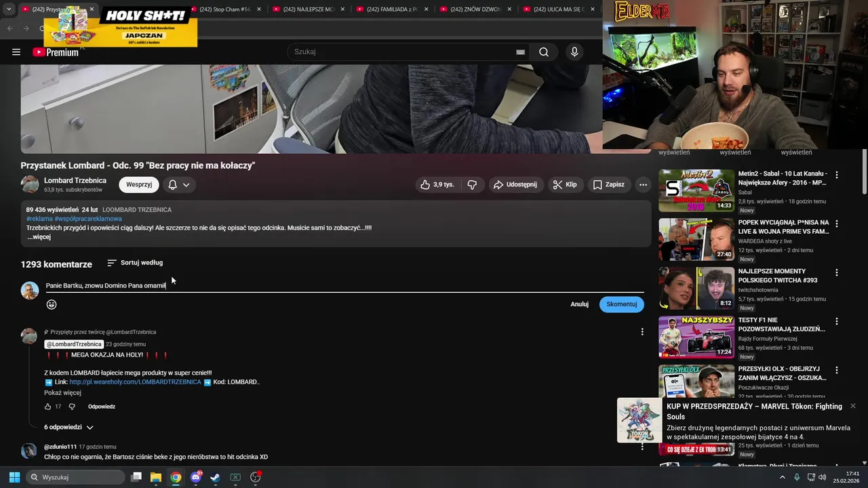868x488 pixels.
Task: Close the Stop Cham #14 tab
Action: 258,9
